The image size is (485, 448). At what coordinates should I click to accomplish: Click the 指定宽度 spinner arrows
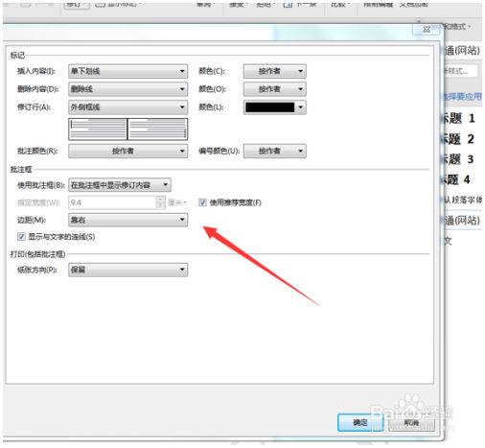pos(160,202)
